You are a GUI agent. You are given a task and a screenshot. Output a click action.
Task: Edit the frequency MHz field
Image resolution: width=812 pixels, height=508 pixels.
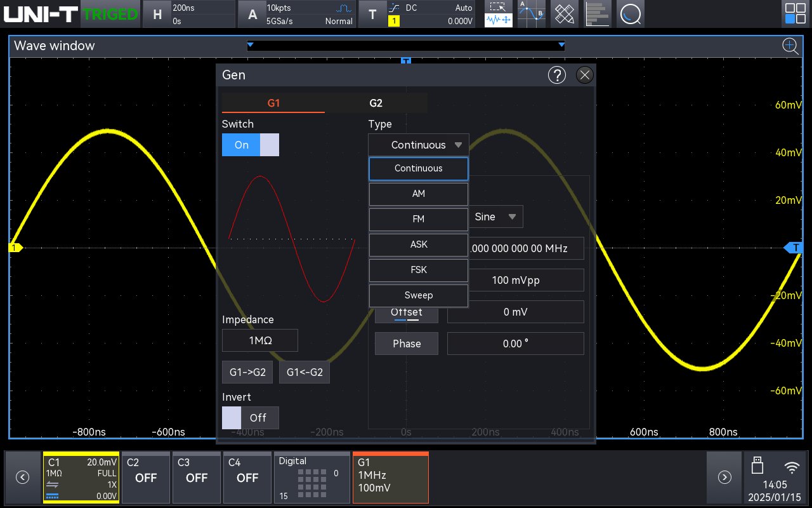tap(526, 248)
